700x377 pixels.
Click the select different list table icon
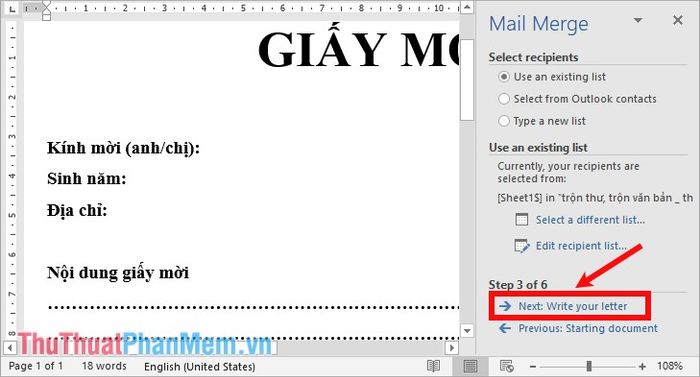(x=521, y=220)
